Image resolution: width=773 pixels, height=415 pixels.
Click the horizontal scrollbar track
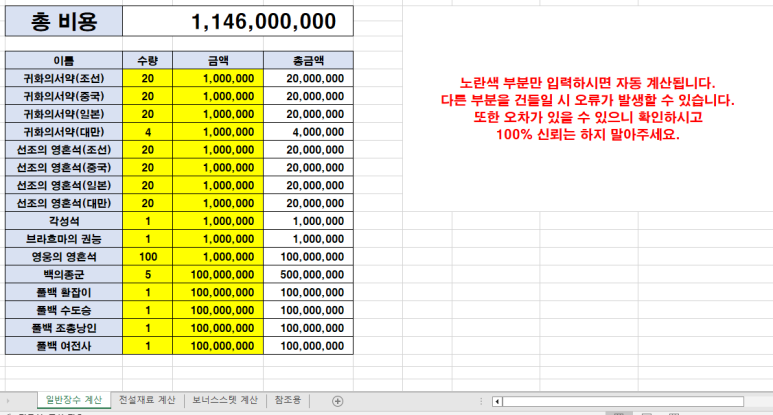pyautogui.click(x=623, y=402)
